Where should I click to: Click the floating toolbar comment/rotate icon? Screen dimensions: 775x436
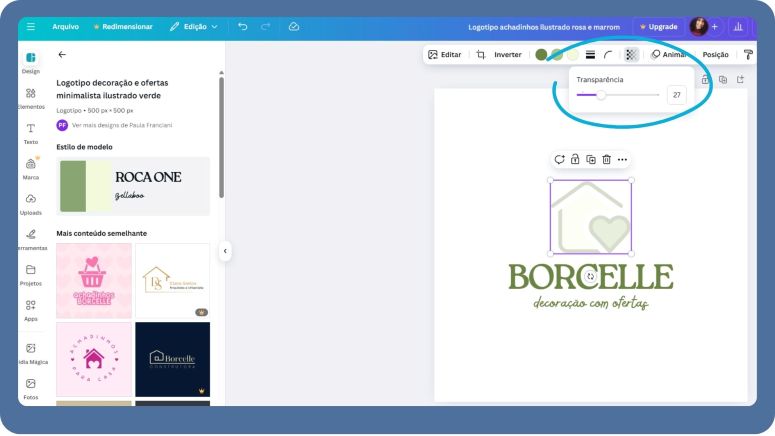559,160
